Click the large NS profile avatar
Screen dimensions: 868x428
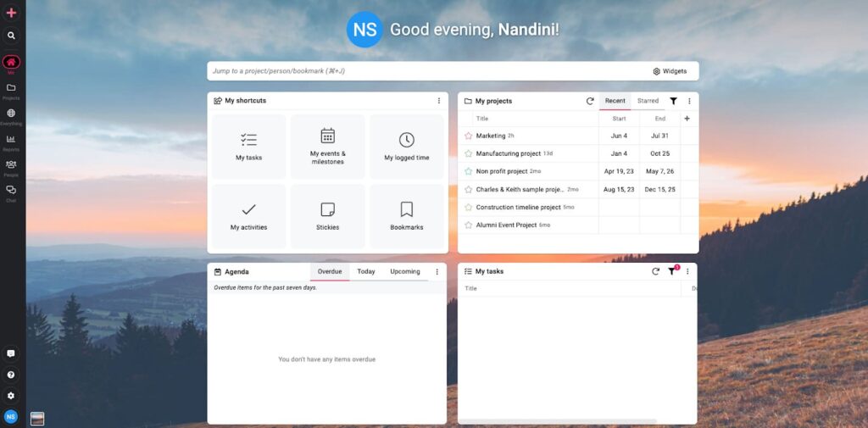pos(364,30)
